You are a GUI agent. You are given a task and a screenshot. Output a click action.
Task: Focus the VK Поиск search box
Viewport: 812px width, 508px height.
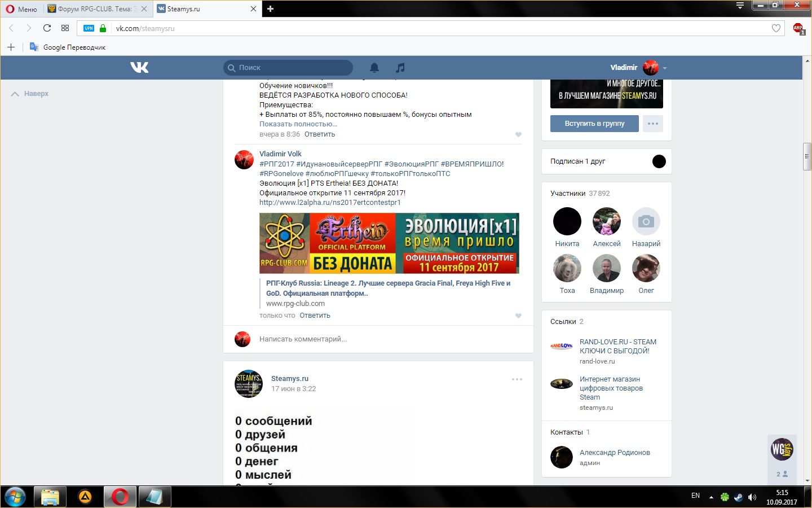pyautogui.click(x=288, y=68)
